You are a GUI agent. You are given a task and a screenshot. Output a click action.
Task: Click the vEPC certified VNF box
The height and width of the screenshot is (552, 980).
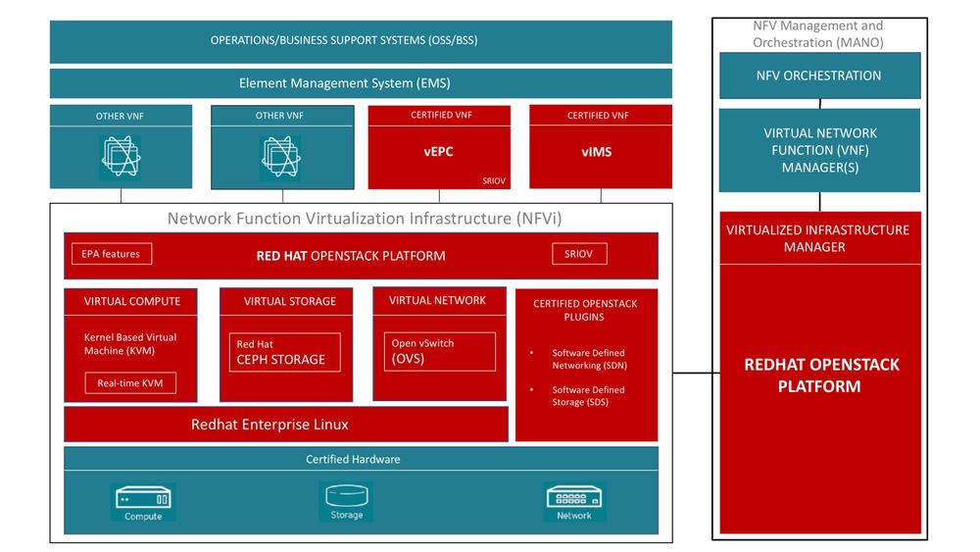coord(439,147)
